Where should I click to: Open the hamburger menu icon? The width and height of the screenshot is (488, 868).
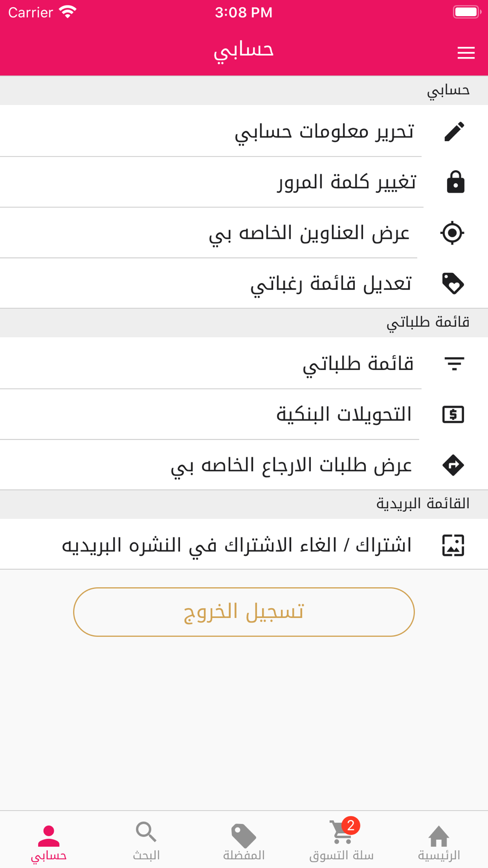(466, 53)
